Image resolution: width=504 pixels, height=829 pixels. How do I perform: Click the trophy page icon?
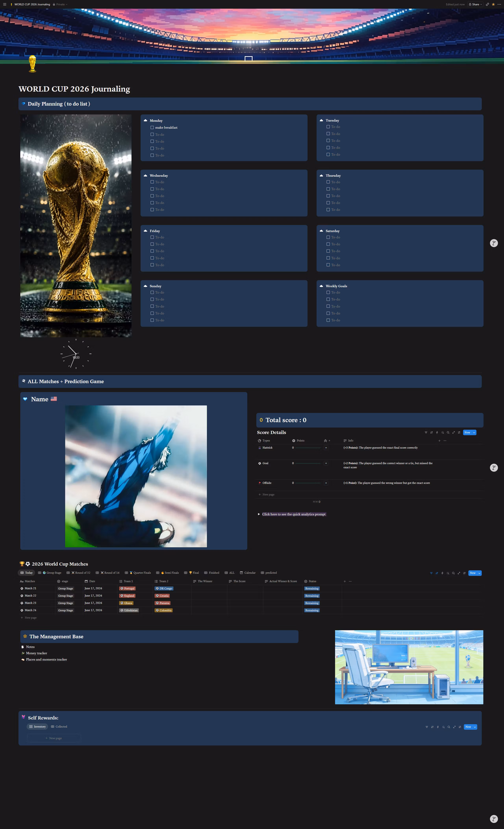pyautogui.click(x=32, y=64)
